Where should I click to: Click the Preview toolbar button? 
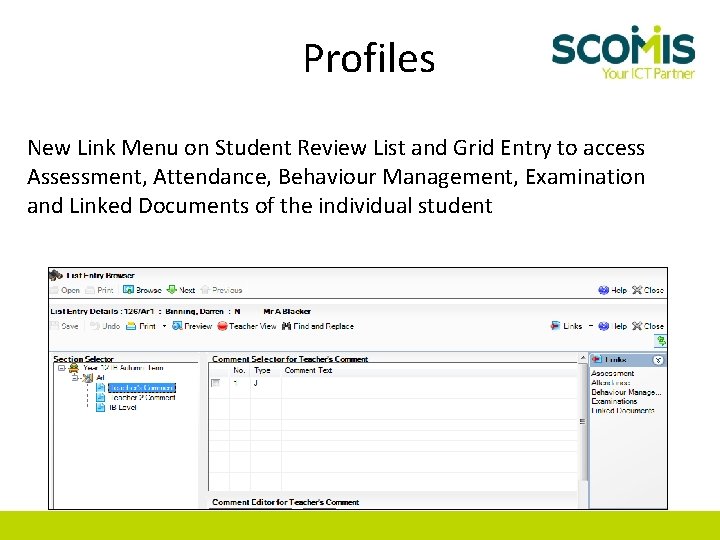click(x=192, y=326)
